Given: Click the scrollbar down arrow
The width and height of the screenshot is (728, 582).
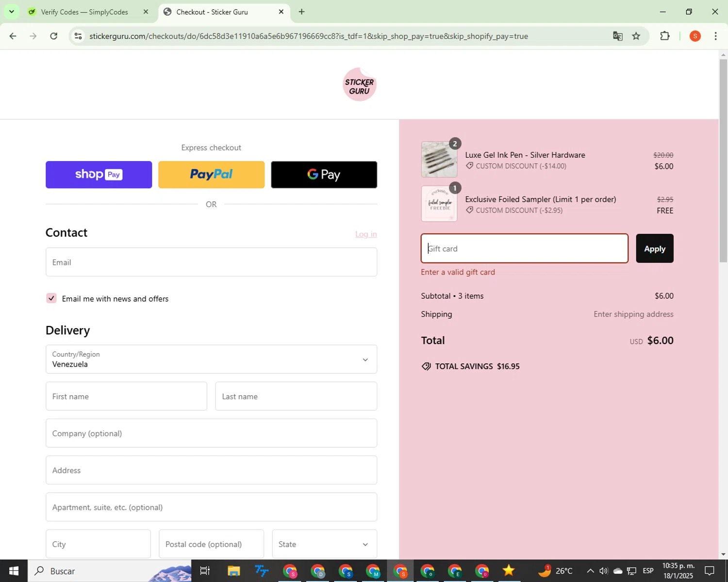Looking at the screenshot, I should pos(723,554).
